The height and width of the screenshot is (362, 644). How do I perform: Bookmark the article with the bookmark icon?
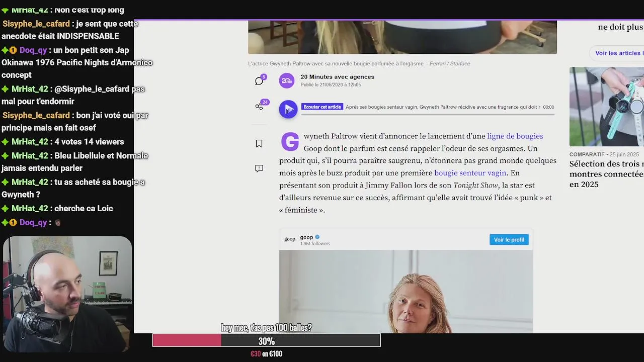point(259,144)
